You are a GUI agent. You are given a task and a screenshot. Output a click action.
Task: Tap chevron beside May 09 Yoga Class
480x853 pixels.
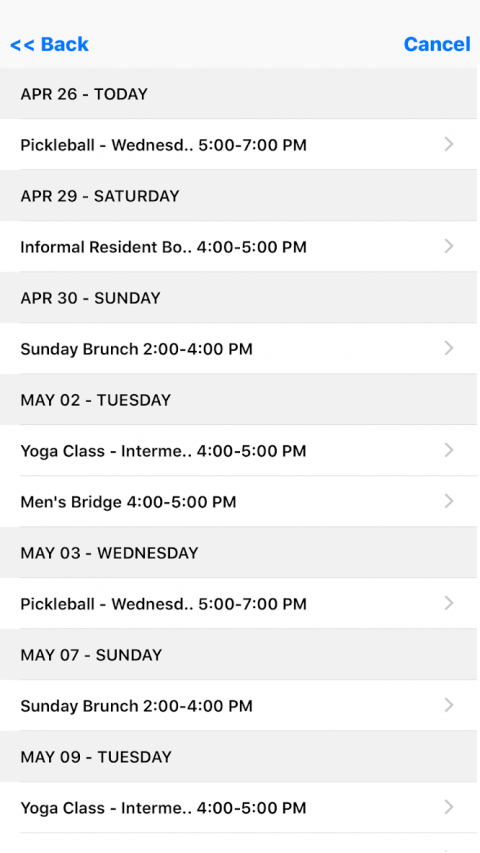click(449, 807)
